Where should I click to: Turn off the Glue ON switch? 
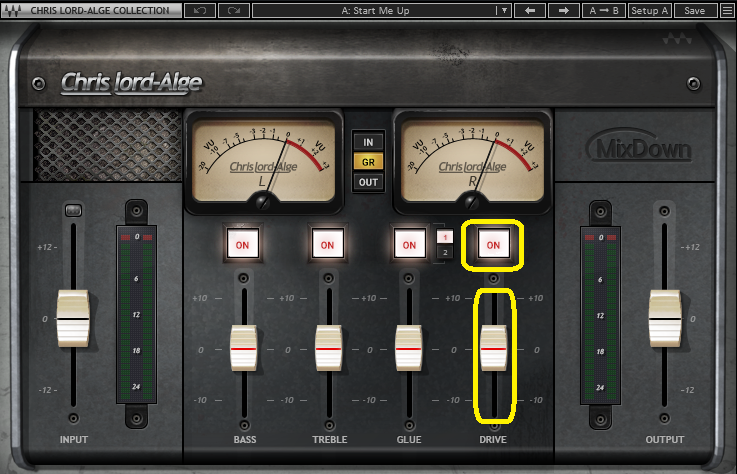(x=408, y=244)
